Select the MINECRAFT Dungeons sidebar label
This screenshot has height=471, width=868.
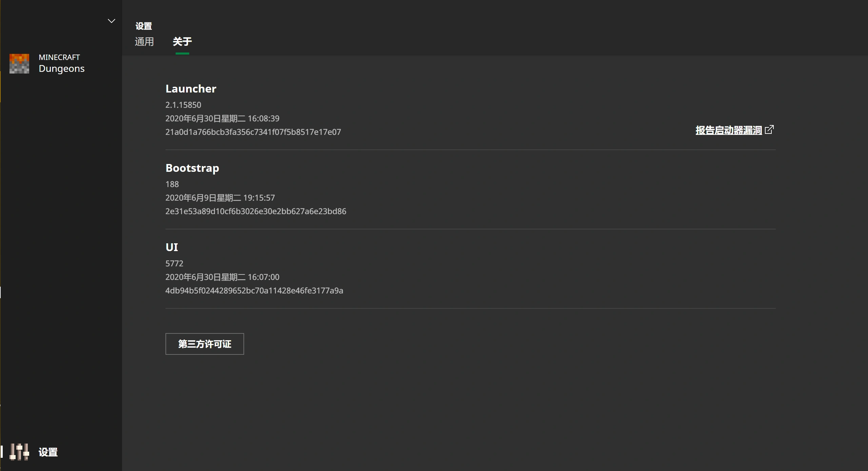pos(61,64)
